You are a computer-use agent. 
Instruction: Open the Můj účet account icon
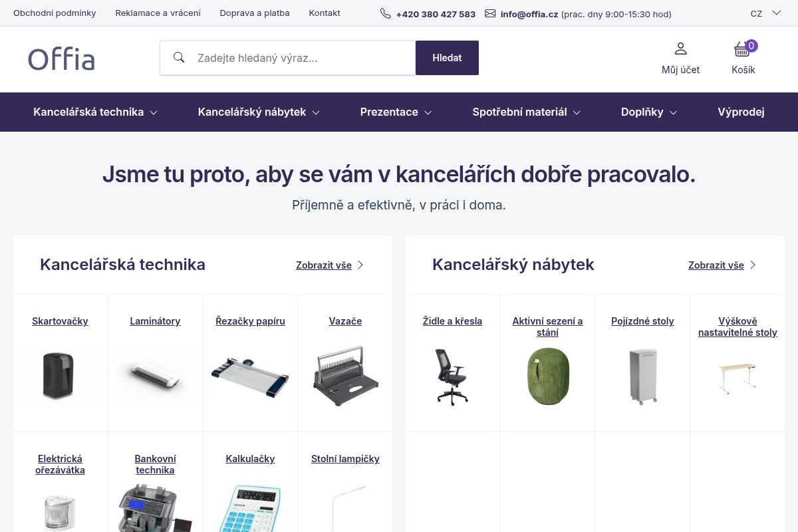tap(680, 49)
